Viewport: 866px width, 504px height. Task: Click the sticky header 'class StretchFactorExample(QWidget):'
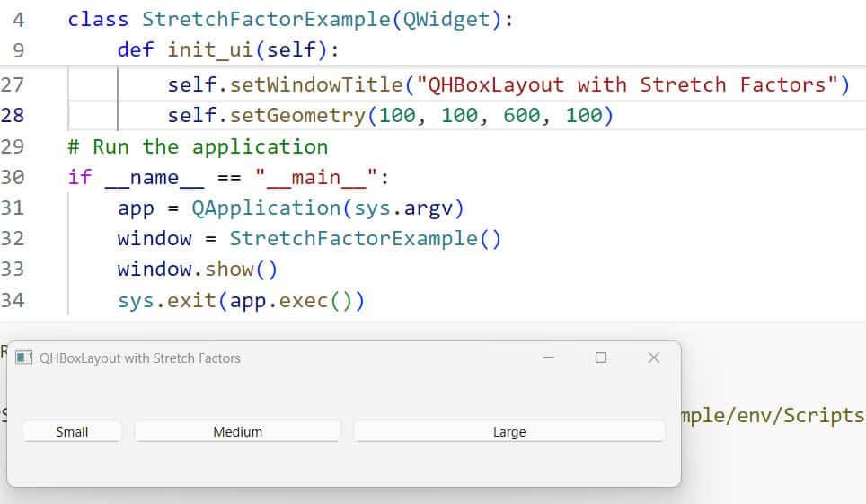tap(290, 20)
